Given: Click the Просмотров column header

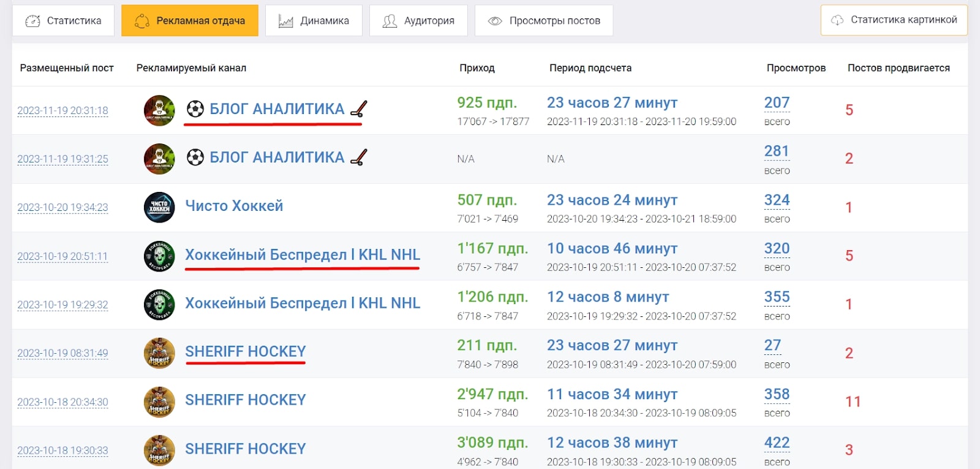Looking at the screenshot, I should pyautogui.click(x=796, y=68).
